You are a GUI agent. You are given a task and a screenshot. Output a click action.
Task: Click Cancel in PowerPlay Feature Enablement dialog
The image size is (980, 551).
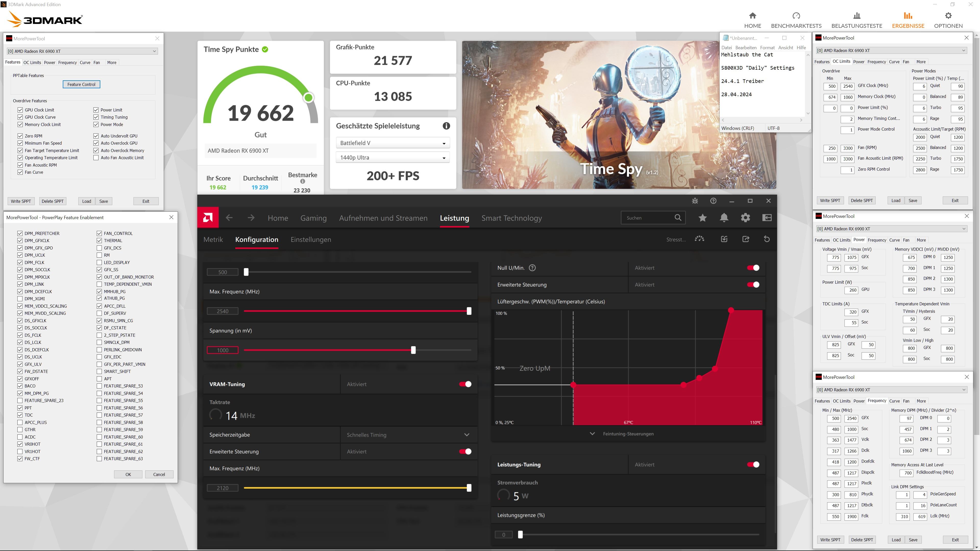pyautogui.click(x=159, y=474)
